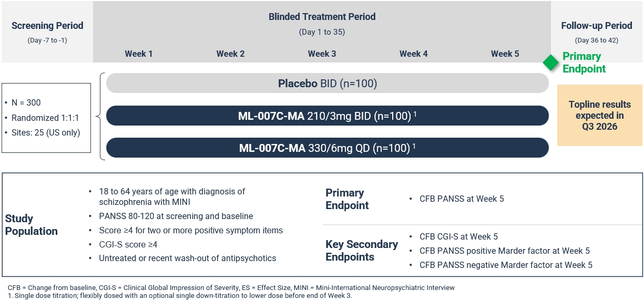Select the Week 1 timeline label
644x300 pixels.
click(x=139, y=54)
